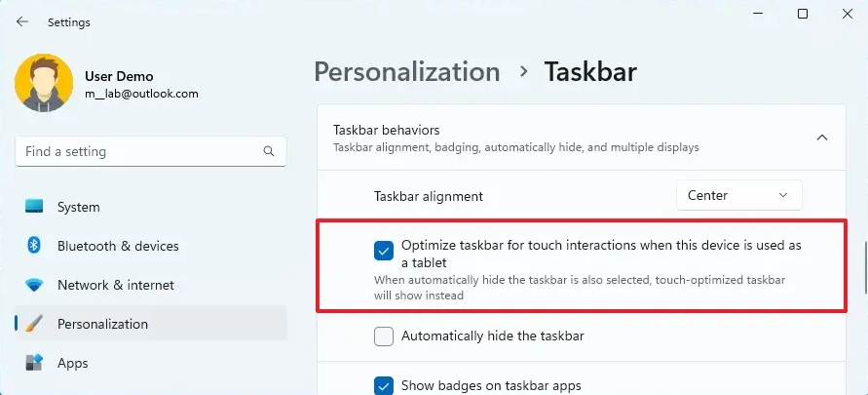The width and height of the screenshot is (868, 395).
Task: Click the Bluetooth & devices icon
Action: [x=34, y=246]
